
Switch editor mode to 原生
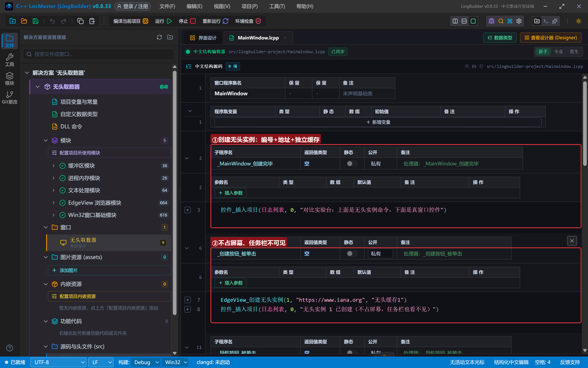(x=574, y=52)
